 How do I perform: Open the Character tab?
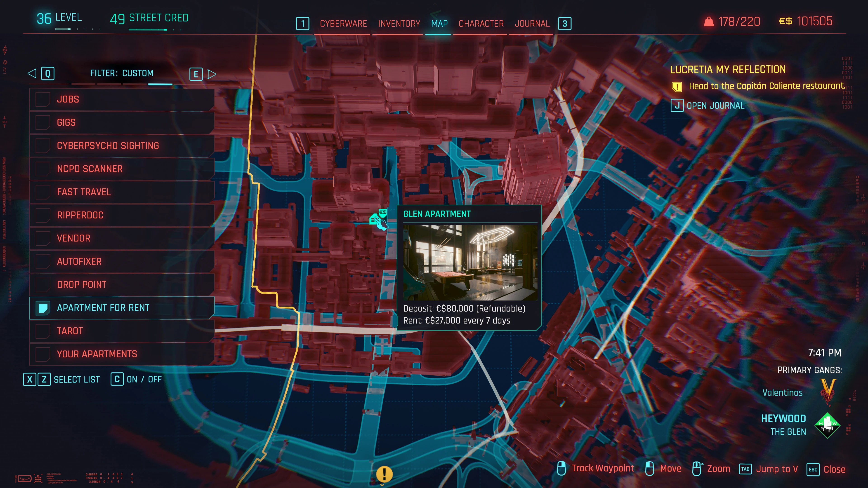481,23
